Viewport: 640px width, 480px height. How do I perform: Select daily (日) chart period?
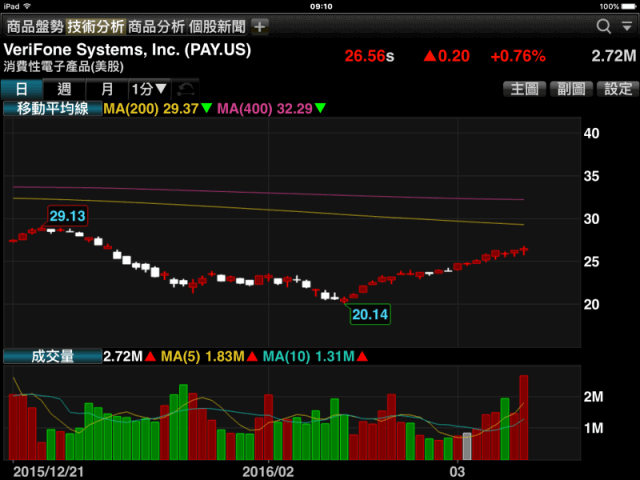click(x=21, y=89)
